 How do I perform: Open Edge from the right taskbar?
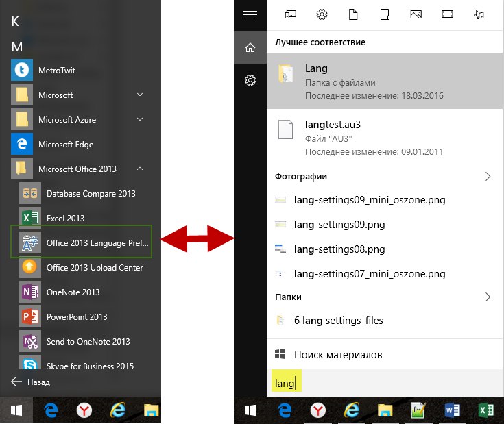pyautogui.click(x=285, y=410)
